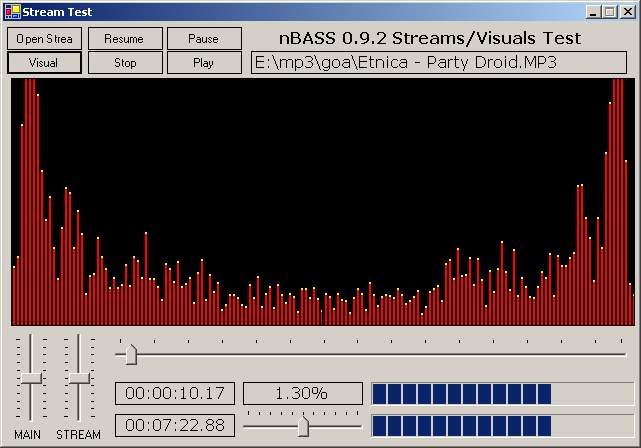This screenshot has width=641, height=448.
Task: Click the lower blue level meter bar
Action: [x=503, y=426]
